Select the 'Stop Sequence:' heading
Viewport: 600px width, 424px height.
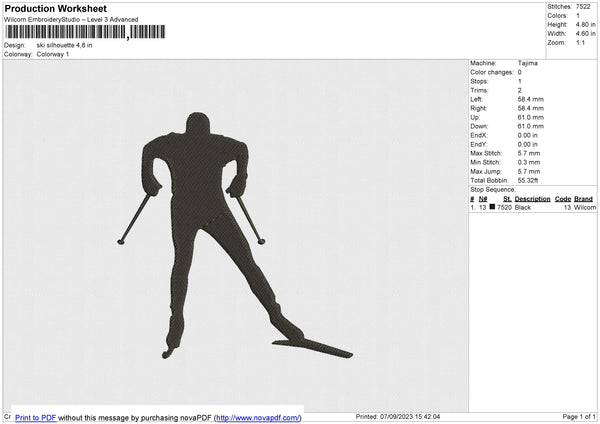[493, 190]
